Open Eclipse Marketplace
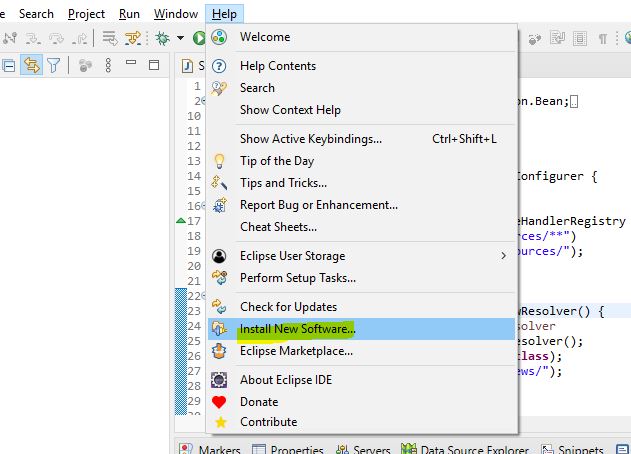Viewport: 631px width, 454px height. (x=361, y=351)
